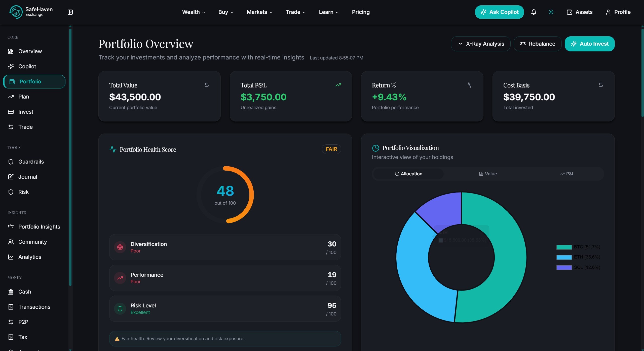644x351 pixels.
Task: Click the Auto Invest button
Action: pyautogui.click(x=589, y=44)
